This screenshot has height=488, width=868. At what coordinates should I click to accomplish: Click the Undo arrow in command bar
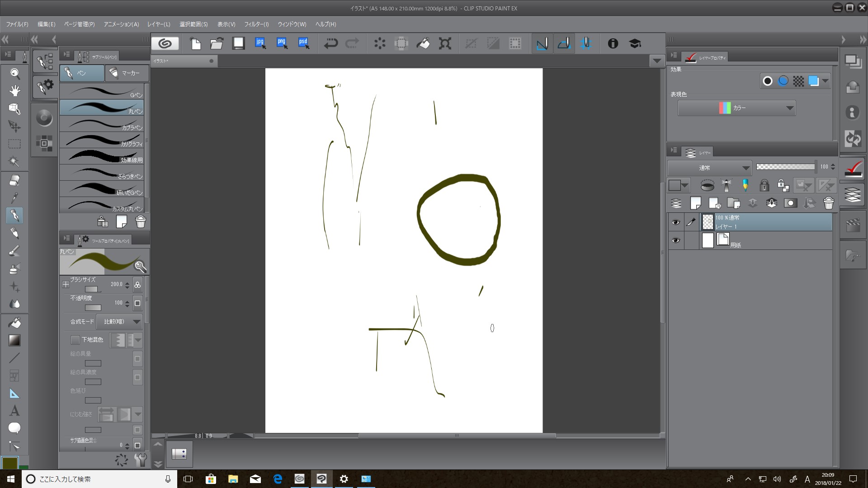(x=331, y=43)
